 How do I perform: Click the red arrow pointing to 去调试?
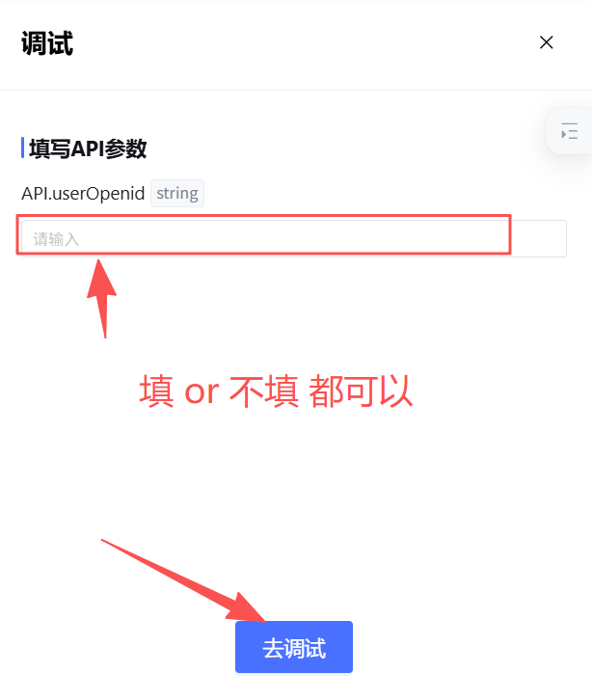click(x=184, y=580)
